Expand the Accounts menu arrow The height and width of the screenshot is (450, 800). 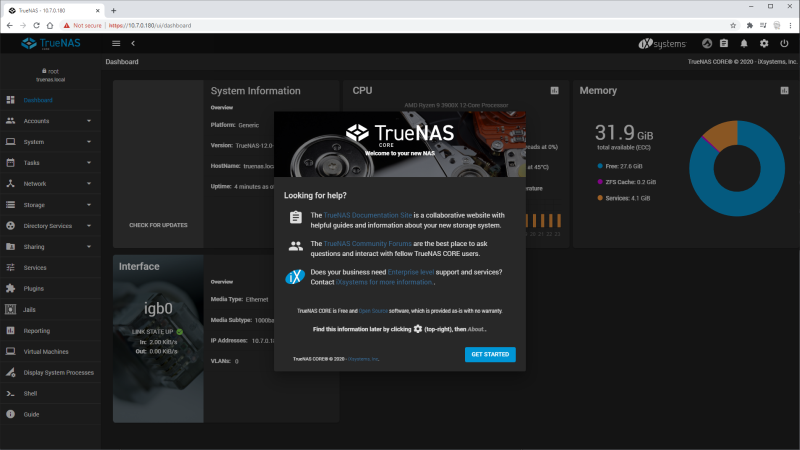pos(89,121)
